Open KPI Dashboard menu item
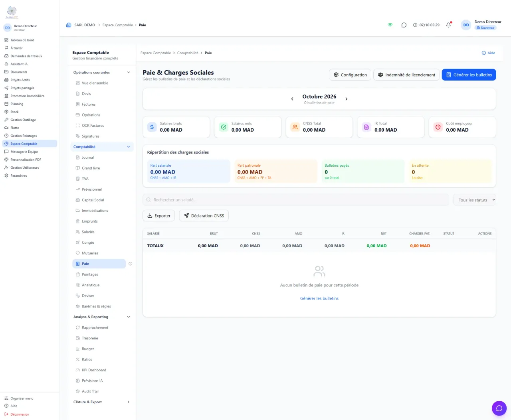 coord(99,370)
